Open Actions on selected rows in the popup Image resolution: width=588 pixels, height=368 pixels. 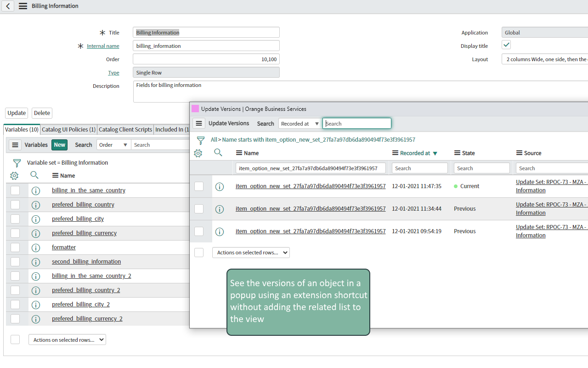(251, 253)
